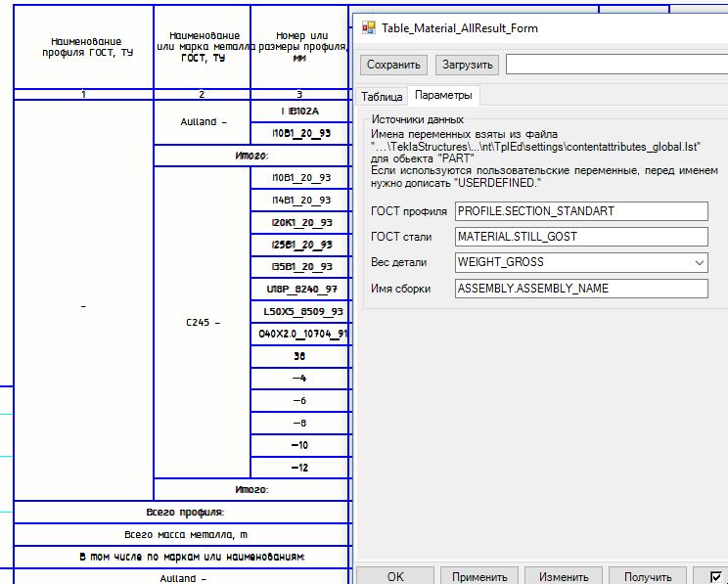Click the C245 steel grade cell
This screenshot has width=728, height=584.
[203, 323]
